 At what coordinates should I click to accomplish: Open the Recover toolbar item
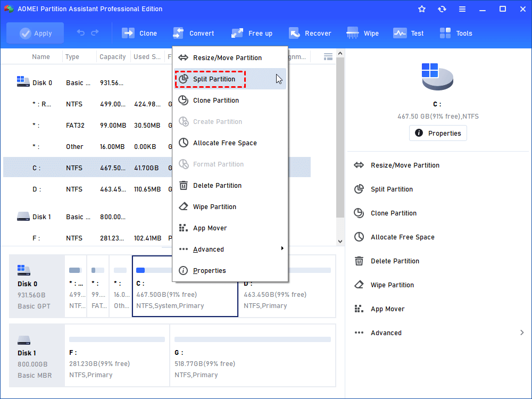[310, 33]
